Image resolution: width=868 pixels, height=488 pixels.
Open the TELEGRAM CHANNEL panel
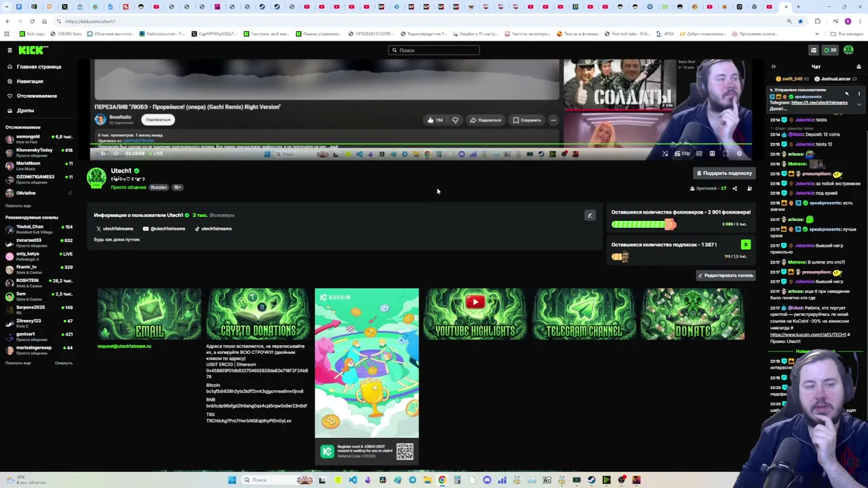(x=584, y=314)
